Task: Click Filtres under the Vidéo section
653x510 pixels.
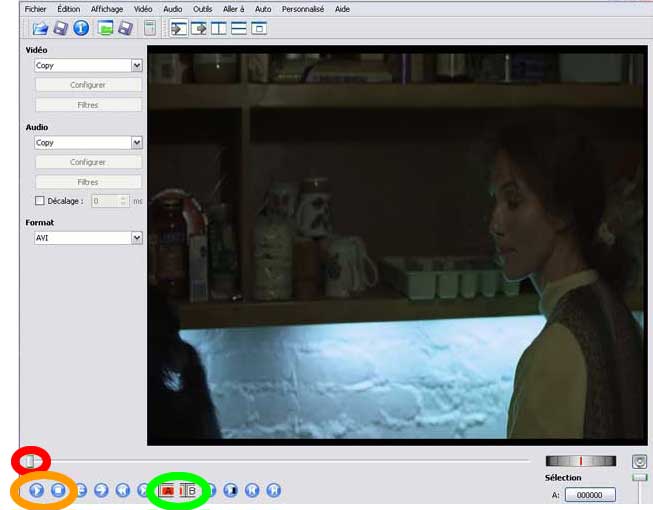Action: [x=88, y=105]
